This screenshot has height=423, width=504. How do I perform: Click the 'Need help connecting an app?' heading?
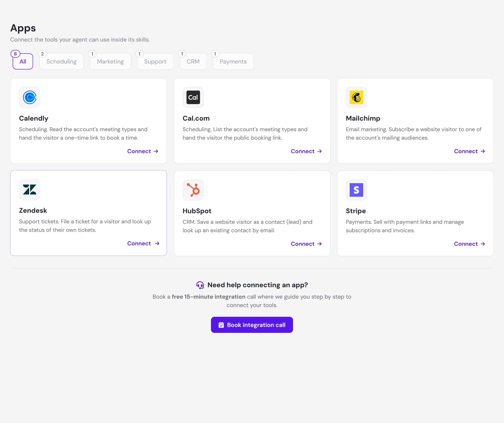pos(258,285)
